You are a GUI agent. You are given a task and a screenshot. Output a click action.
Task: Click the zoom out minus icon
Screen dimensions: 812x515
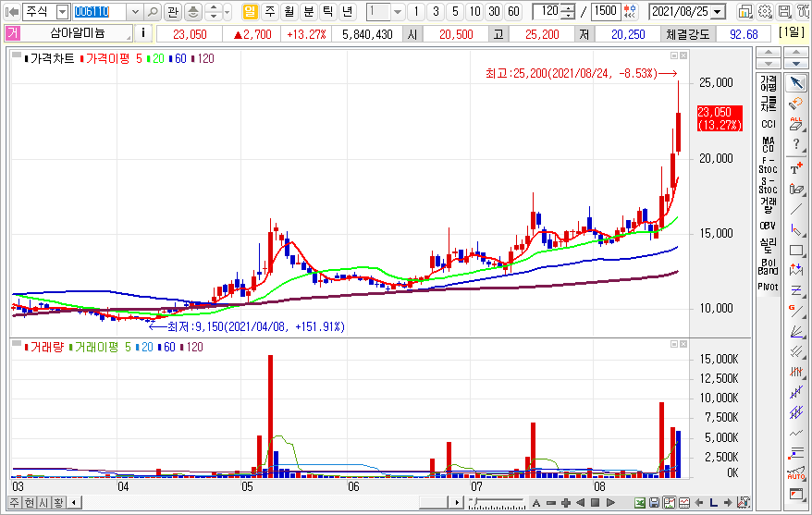(551, 503)
